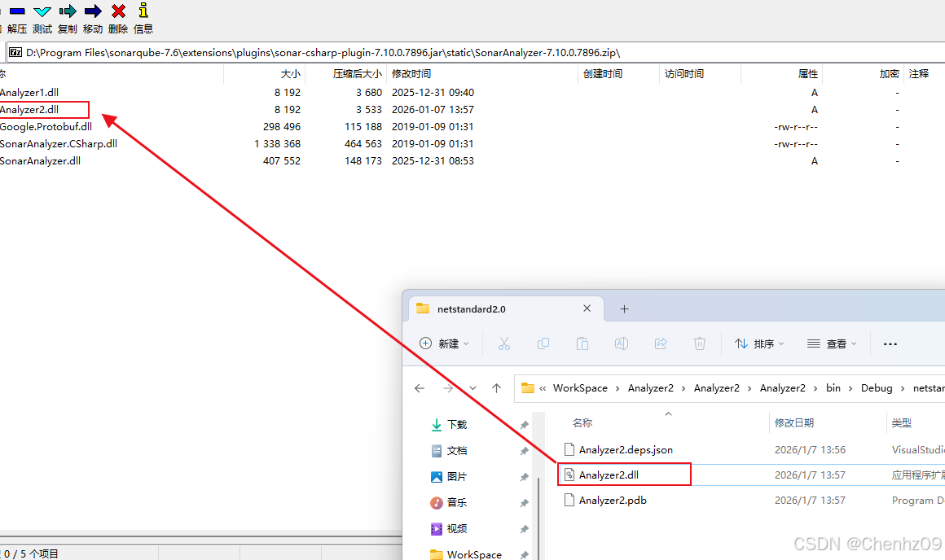The width and height of the screenshot is (945, 560).
Task: Unpin 下载 using its pin icon
Action: pyautogui.click(x=525, y=425)
